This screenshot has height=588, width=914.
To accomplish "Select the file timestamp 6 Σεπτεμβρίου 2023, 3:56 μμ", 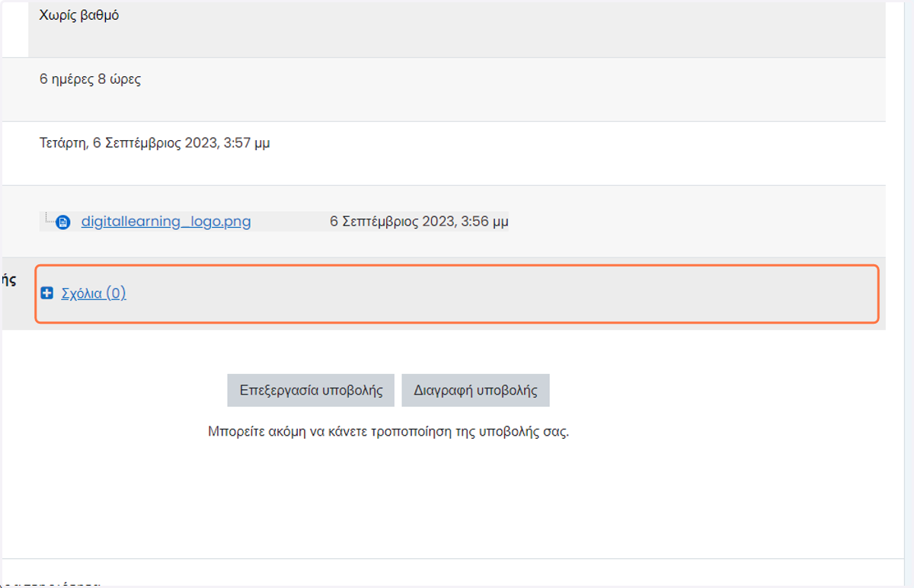I will point(419,222).
